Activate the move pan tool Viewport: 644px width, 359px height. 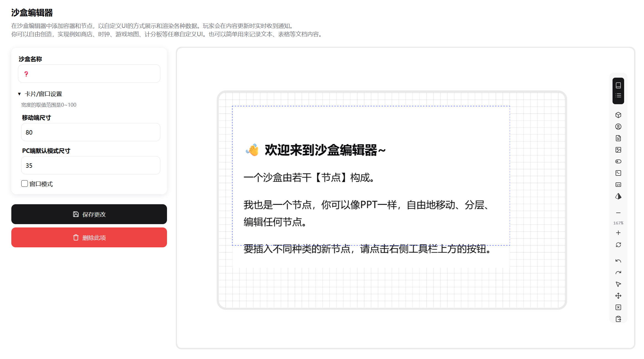(618, 296)
